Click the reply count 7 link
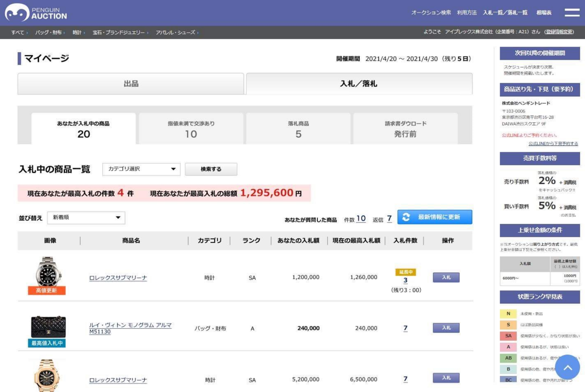Image resolution: width=585 pixels, height=392 pixels. coord(390,219)
